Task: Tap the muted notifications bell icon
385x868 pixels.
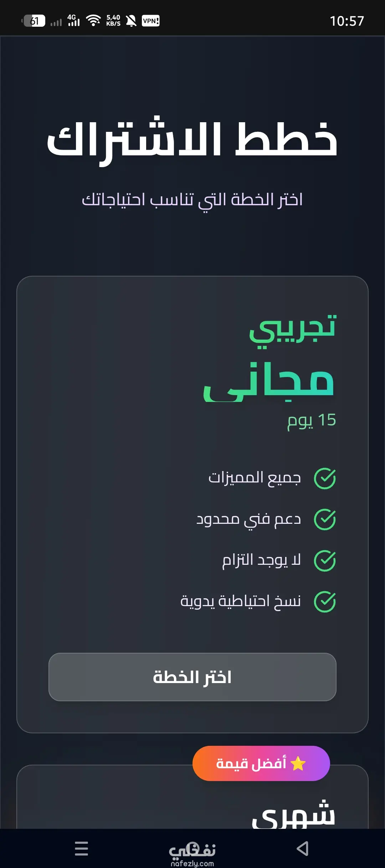Action: [131, 21]
